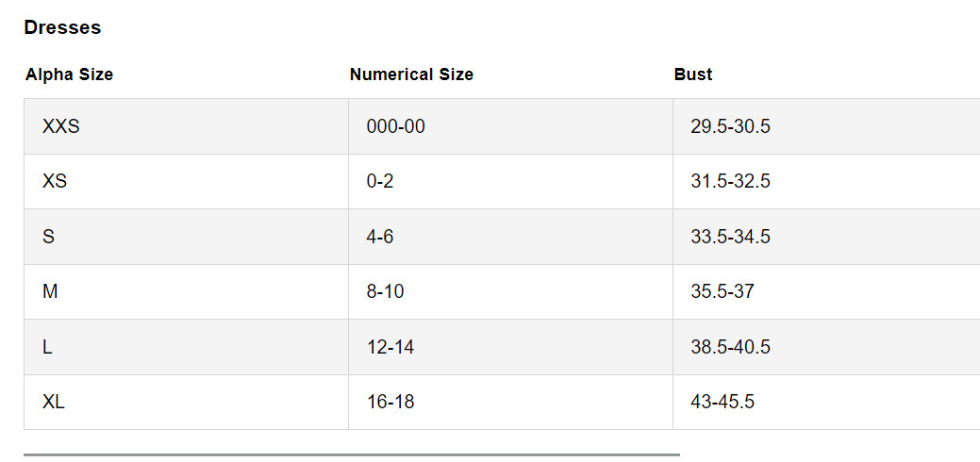Click the XS size cell

click(x=186, y=181)
